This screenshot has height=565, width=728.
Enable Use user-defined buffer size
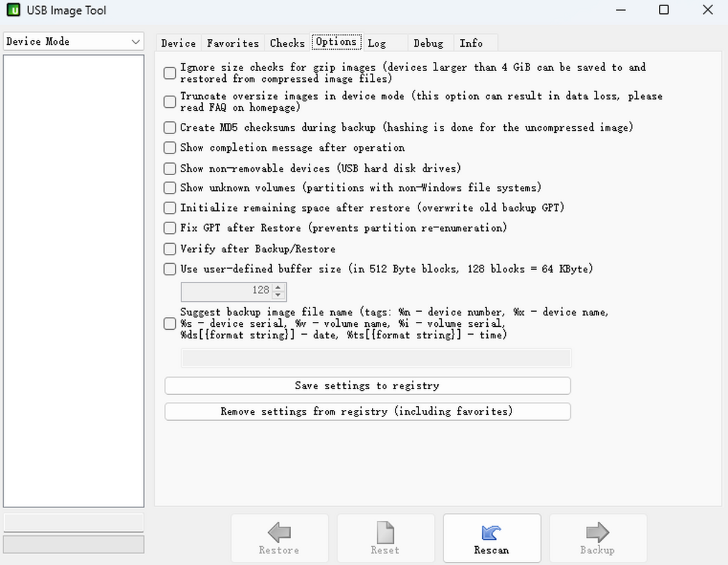(x=170, y=269)
